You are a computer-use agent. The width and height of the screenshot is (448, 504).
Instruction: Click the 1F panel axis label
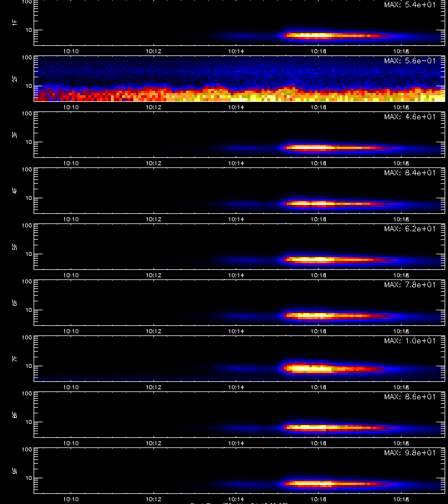[x=15, y=22]
